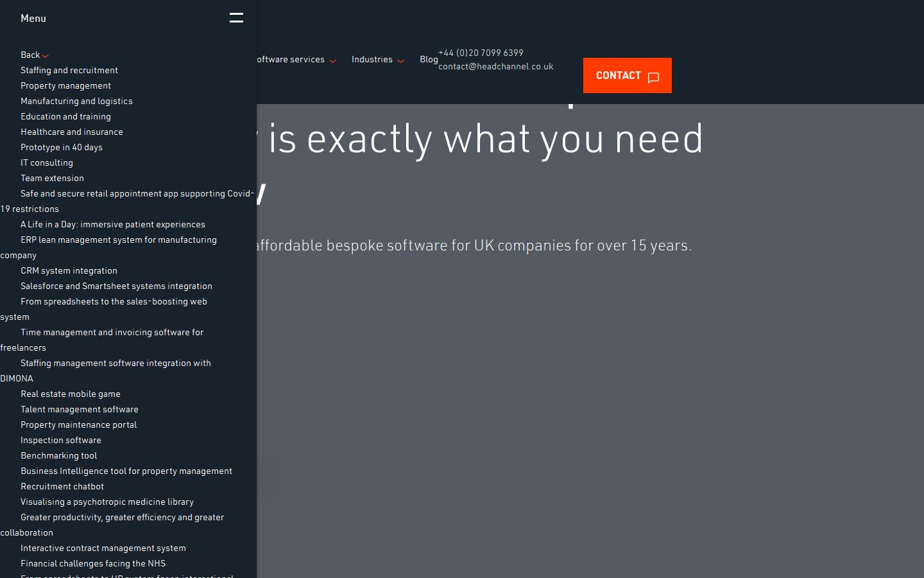This screenshot has height=578, width=924.
Task: View the Real estate mobile game item
Action: (71, 394)
